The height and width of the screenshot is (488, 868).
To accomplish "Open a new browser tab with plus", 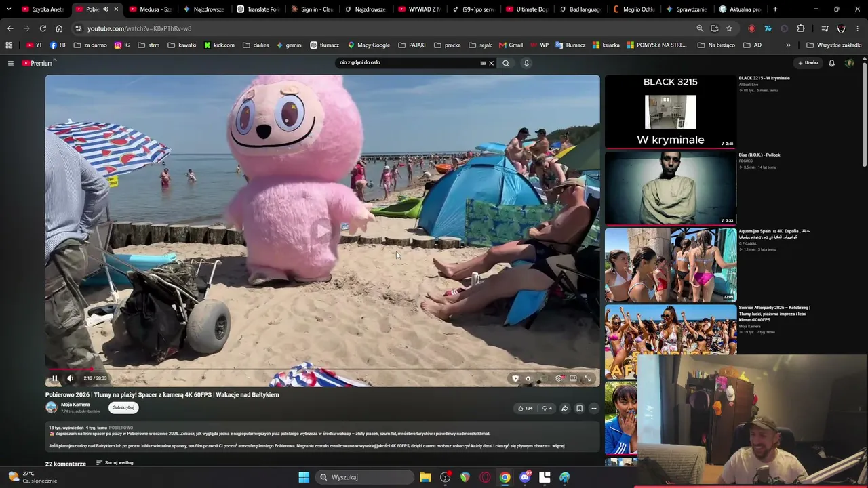I will click(x=775, y=9).
